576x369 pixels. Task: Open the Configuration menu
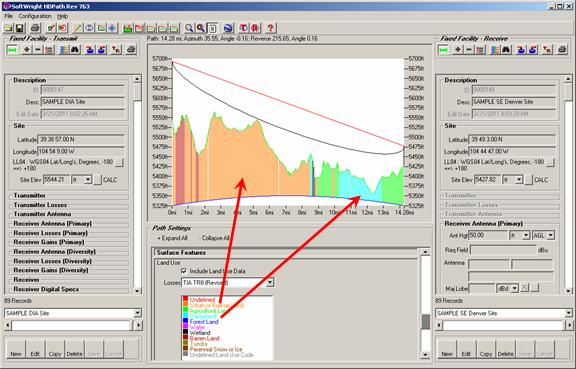35,16
